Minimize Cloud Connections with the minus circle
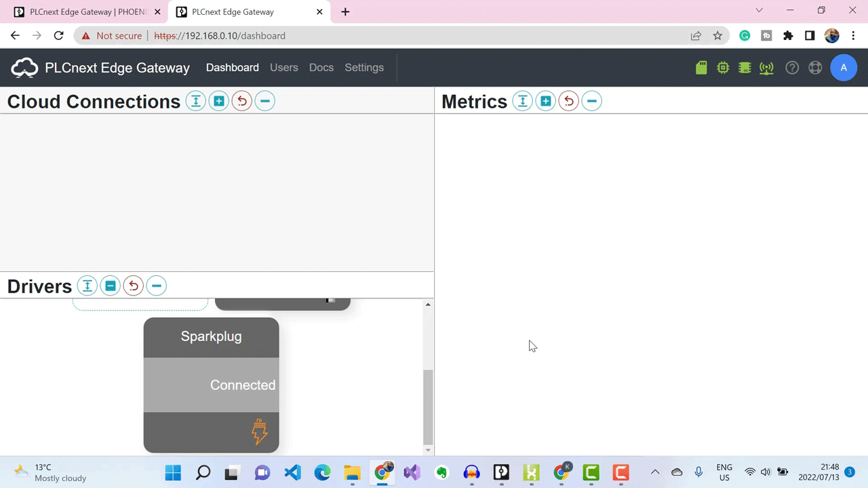The height and width of the screenshot is (488, 868). (x=265, y=101)
